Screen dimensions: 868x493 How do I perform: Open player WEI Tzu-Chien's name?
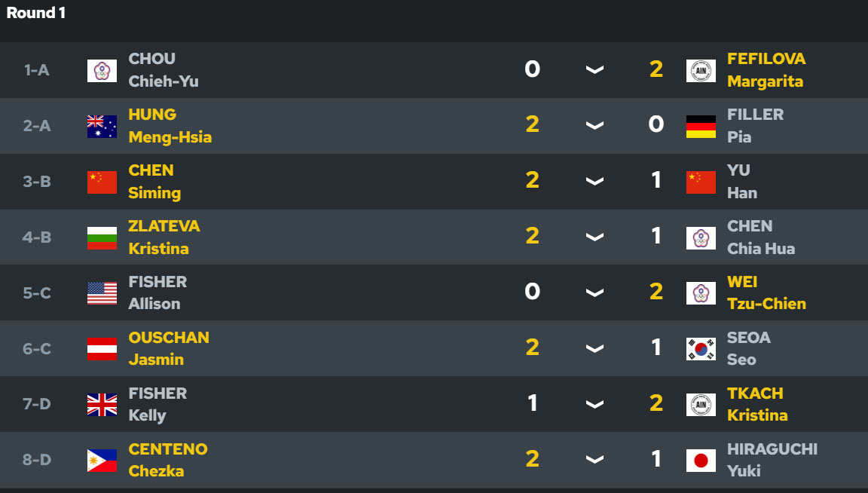pyautogui.click(x=767, y=292)
